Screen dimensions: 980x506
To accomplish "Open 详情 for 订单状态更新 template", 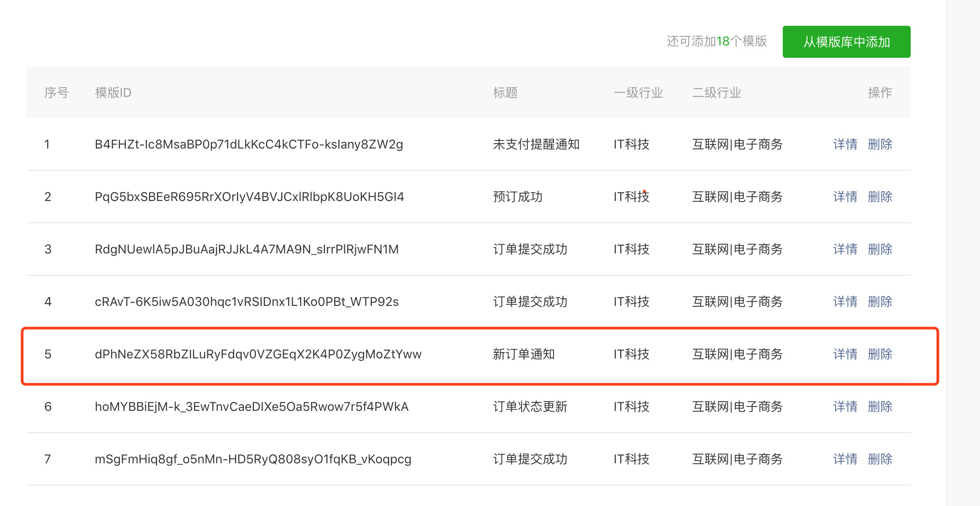I will pos(845,407).
